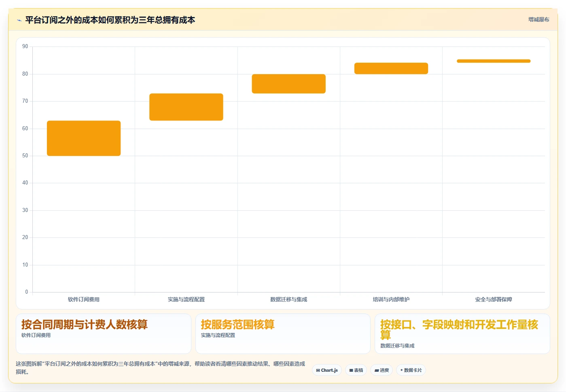Image resolution: width=566 pixels, height=392 pixels.
Task: Click the thin 安全与部署保障 bar
Action: tap(494, 61)
